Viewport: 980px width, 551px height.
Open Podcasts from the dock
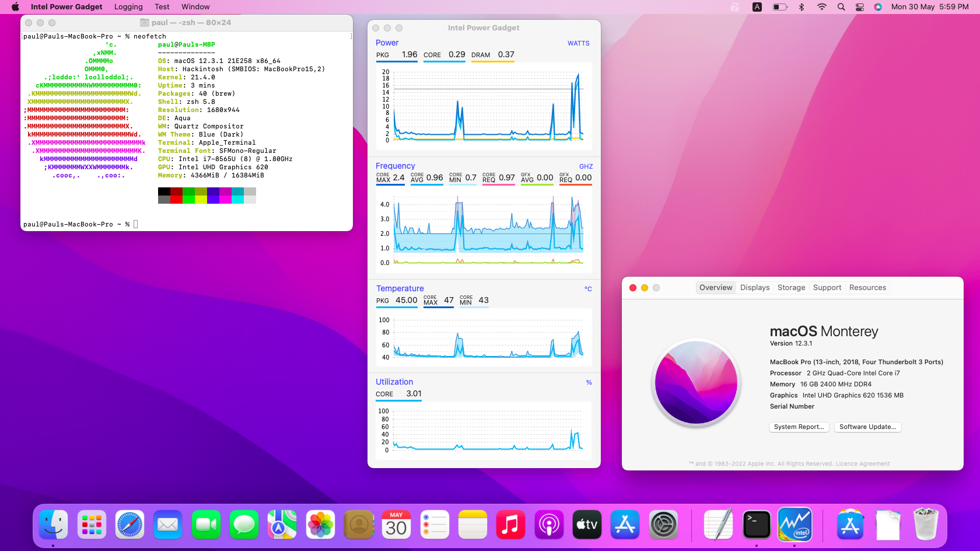tap(549, 524)
